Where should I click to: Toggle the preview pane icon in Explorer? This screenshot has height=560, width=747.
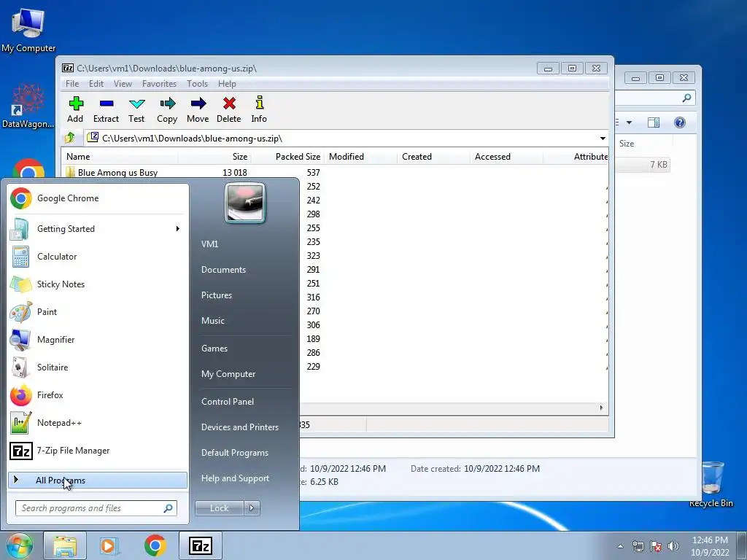[x=654, y=122]
